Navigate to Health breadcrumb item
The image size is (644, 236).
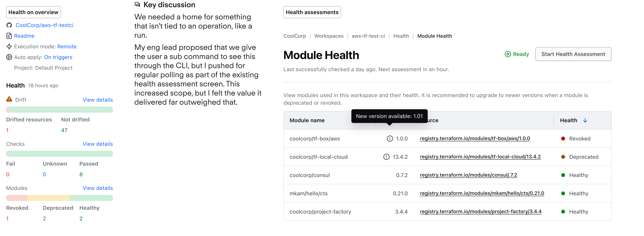(x=401, y=36)
